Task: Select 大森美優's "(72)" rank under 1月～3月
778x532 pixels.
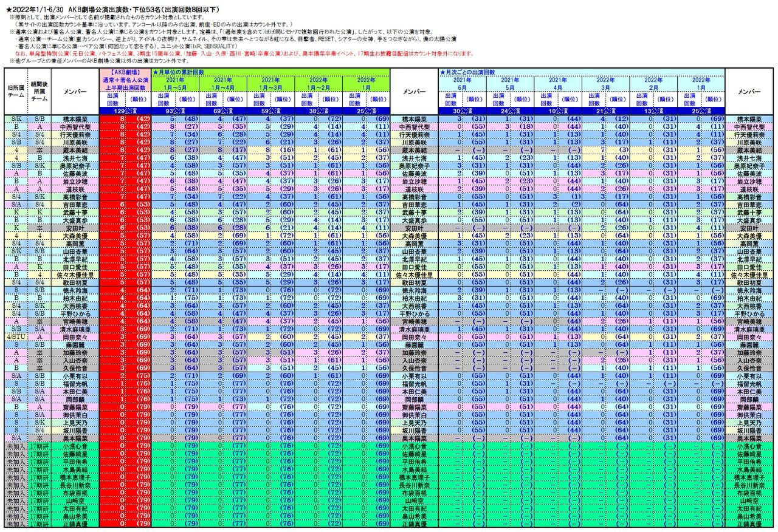Action: (283, 236)
